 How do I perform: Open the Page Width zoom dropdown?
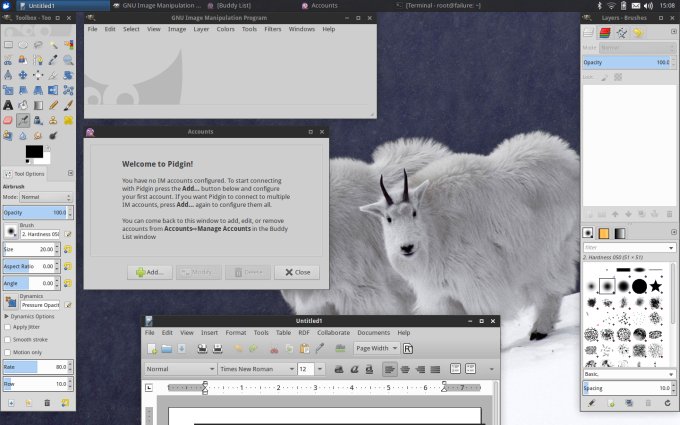click(x=377, y=348)
